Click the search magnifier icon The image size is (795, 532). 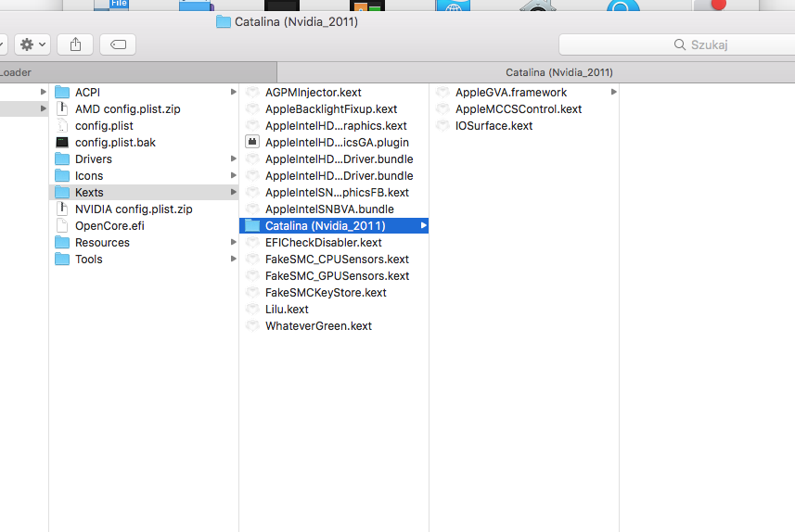[679, 44]
